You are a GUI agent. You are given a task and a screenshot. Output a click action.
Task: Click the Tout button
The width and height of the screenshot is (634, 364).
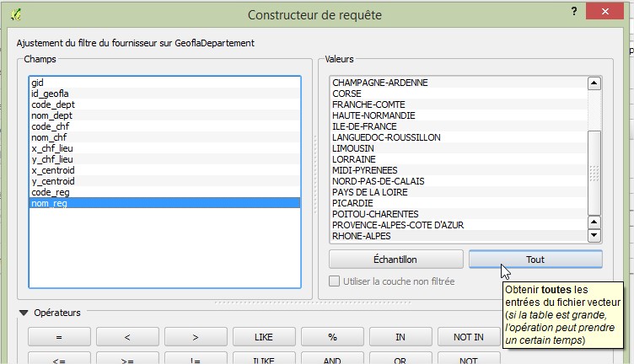pos(535,260)
